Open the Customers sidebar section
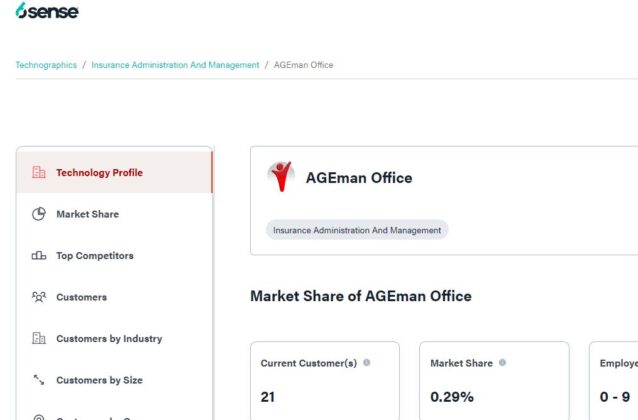This screenshot has height=420, width=638. coord(114,297)
